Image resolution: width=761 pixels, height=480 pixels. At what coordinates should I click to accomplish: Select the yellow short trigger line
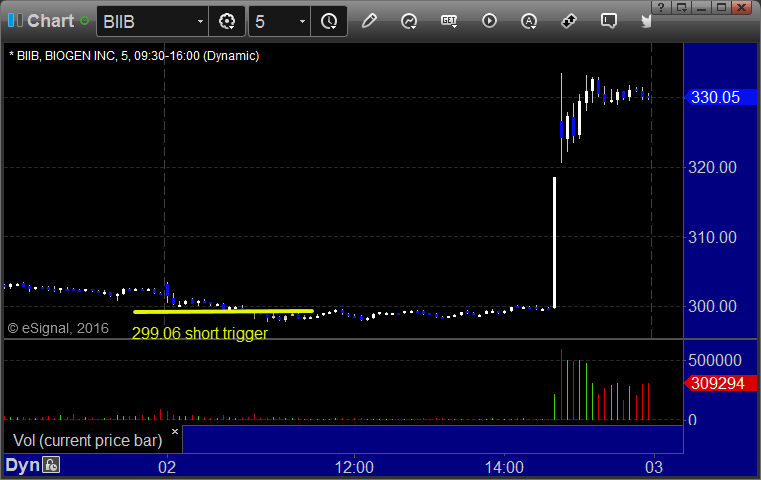(223, 311)
